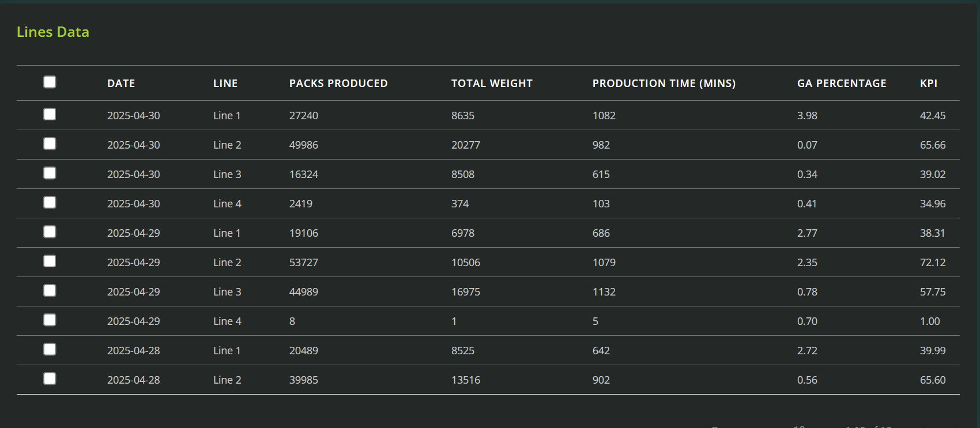Image resolution: width=980 pixels, height=428 pixels.
Task: Sort table by Packs Produced header
Action: pos(338,84)
